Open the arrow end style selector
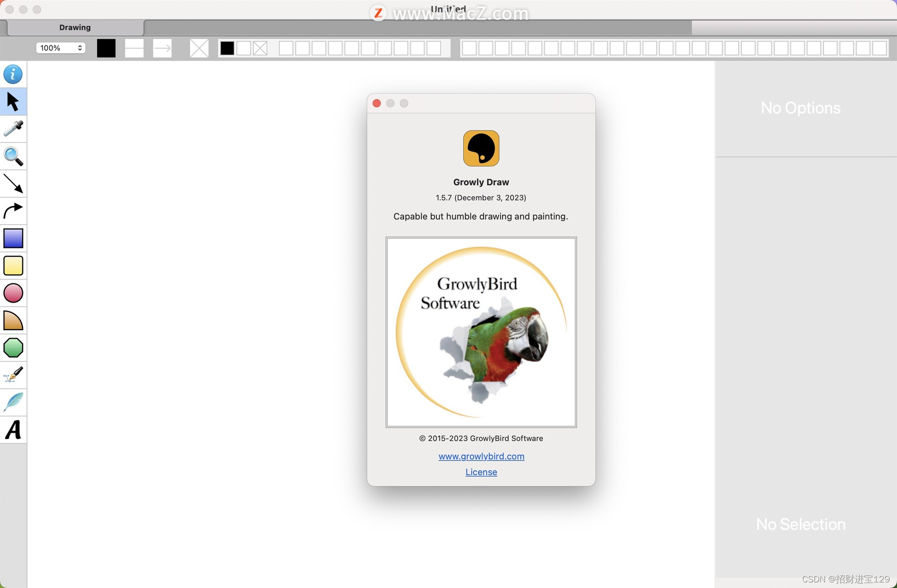 [x=162, y=48]
